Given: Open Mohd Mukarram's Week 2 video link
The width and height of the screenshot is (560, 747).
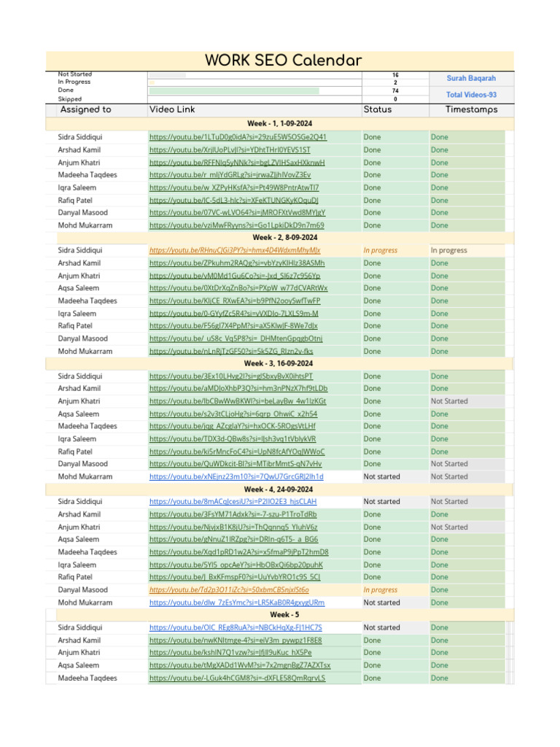Looking at the screenshot, I should pyautogui.click(x=231, y=352).
